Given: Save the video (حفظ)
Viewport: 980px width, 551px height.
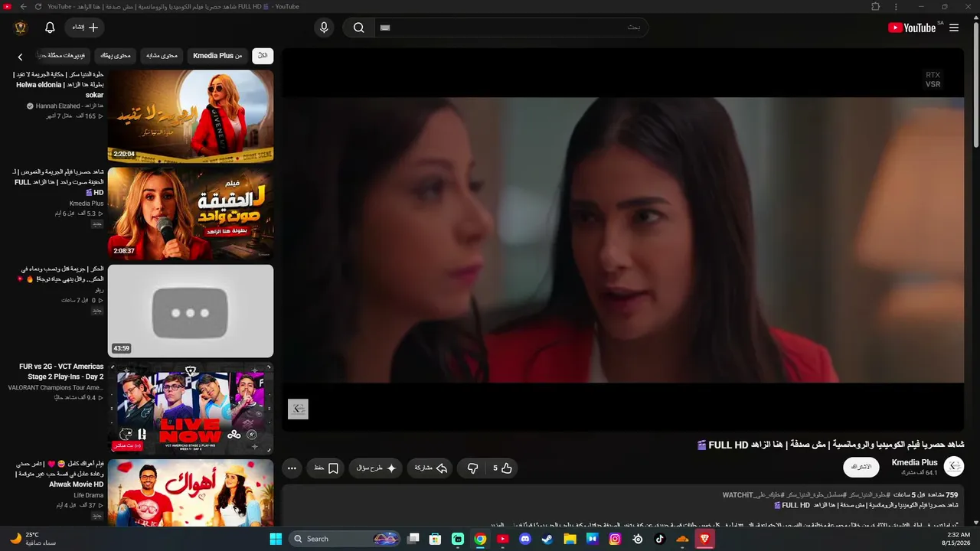Looking at the screenshot, I should click(326, 468).
